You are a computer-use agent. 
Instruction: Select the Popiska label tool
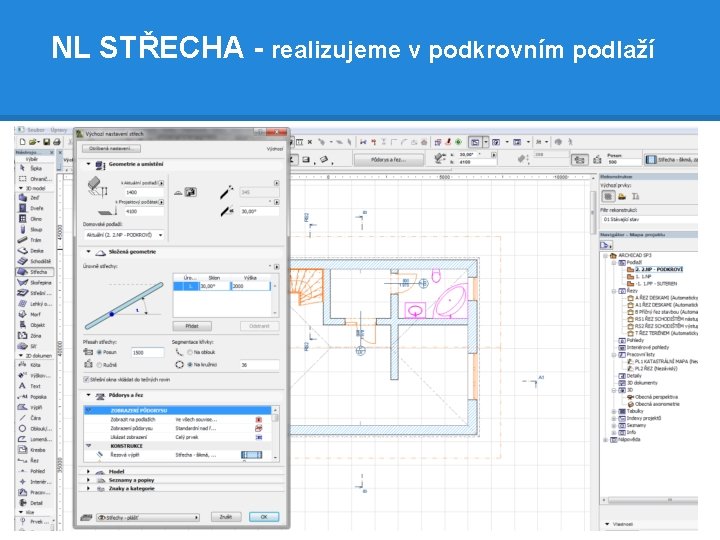pyautogui.click(x=33, y=397)
